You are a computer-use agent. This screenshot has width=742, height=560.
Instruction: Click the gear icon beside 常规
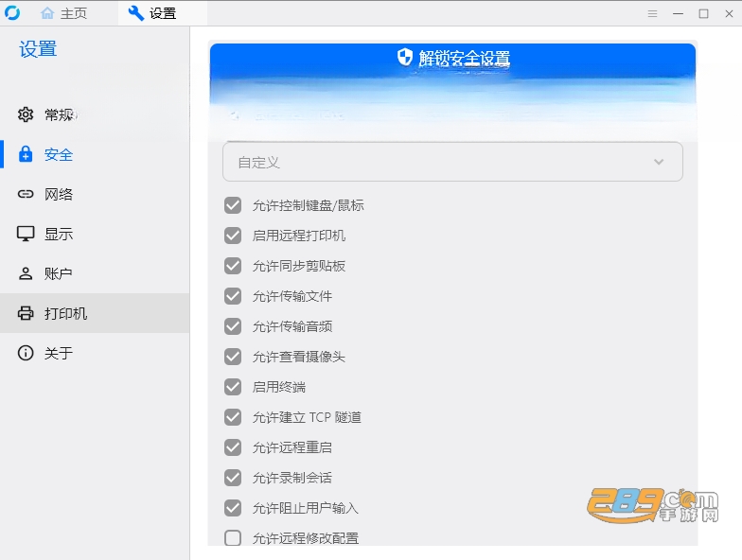26,114
